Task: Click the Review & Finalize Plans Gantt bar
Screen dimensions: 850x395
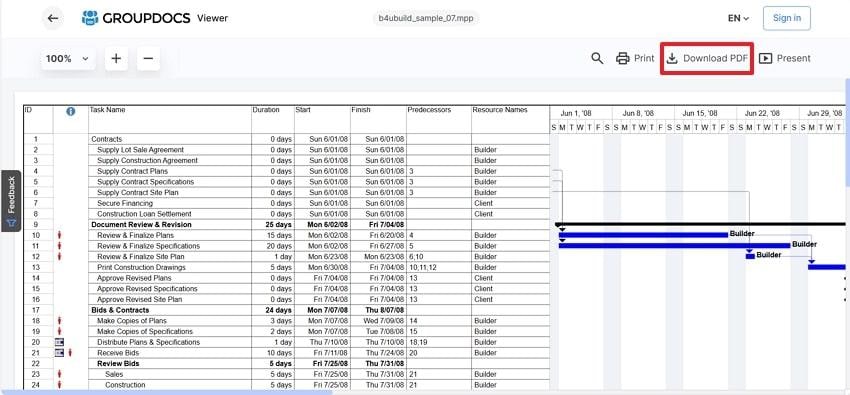Action: 643,235
